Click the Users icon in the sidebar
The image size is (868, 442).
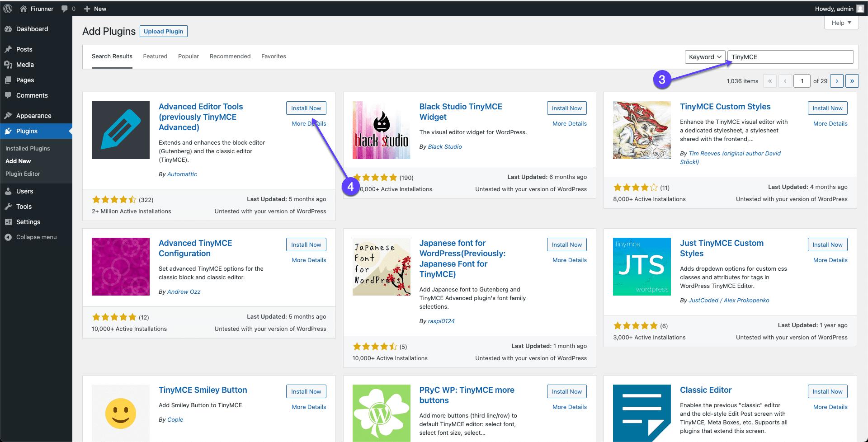(8, 191)
